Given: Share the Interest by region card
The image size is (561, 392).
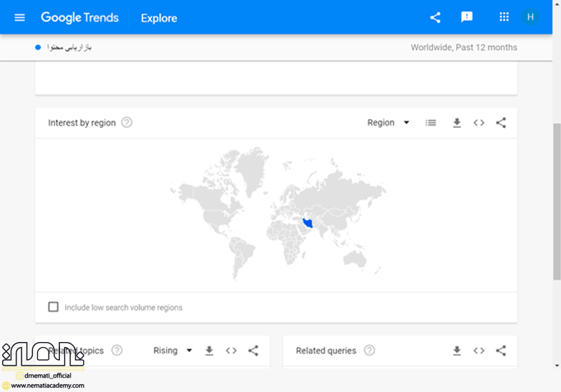Looking at the screenshot, I should 501,123.
